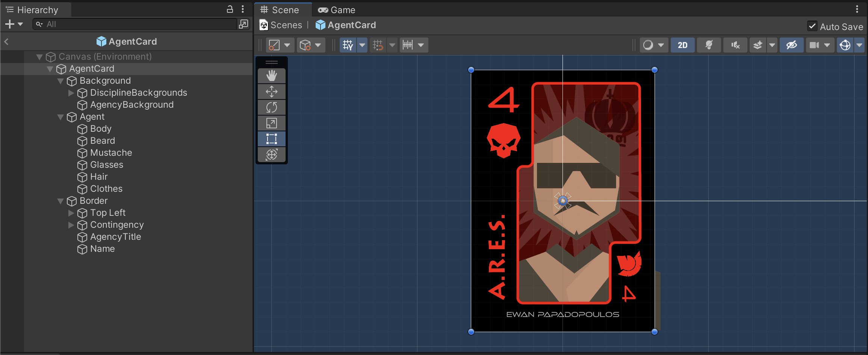Click the Scenes breadcrumb link
The width and height of the screenshot is (868, 355).
click(286, 25)
